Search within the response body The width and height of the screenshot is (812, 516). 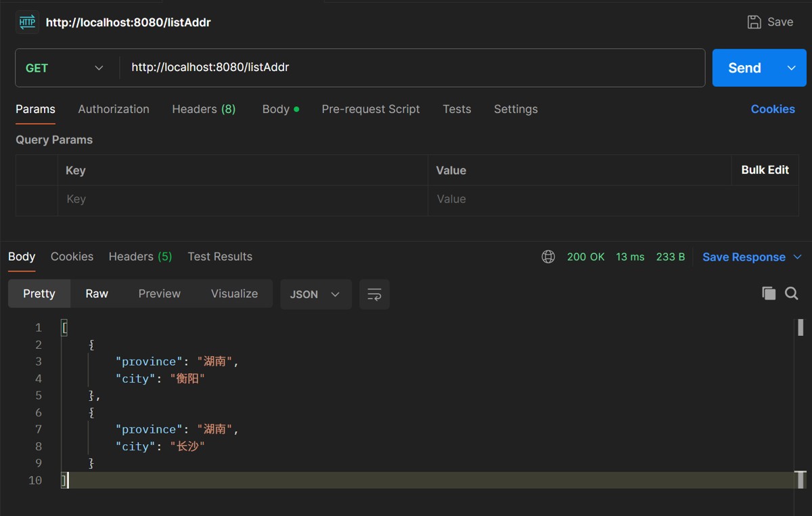tap(791, 293)
